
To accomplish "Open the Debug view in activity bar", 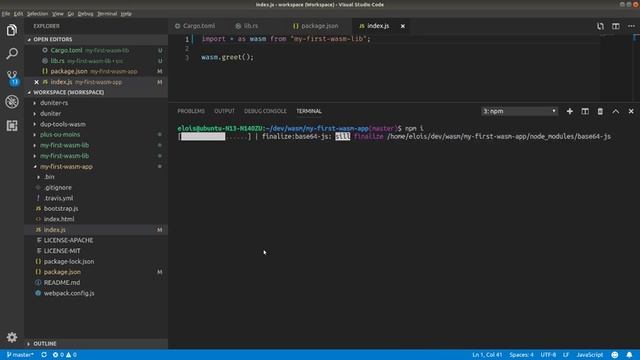I will coord(12,102).
